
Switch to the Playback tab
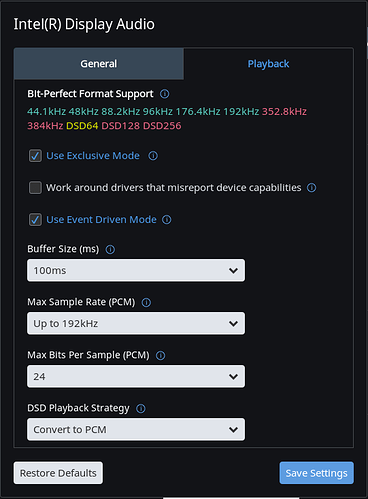[x=268, y=64]
